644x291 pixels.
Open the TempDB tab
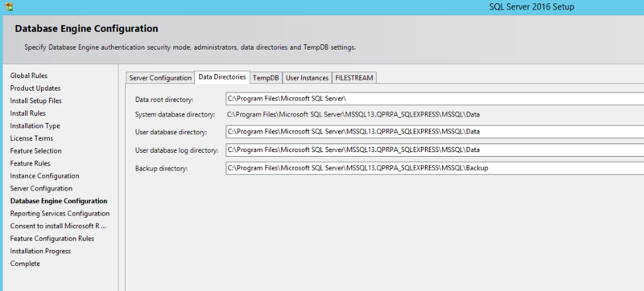(x=266, y=78)
